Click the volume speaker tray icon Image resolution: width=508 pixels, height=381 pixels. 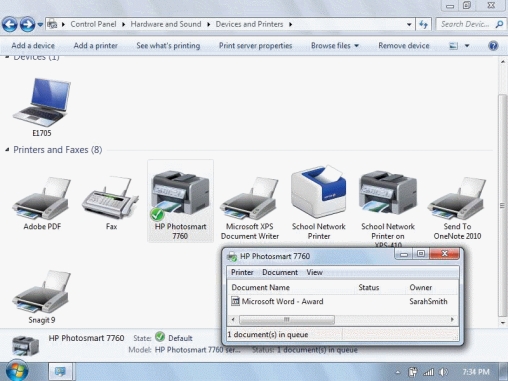click(x=443, y=372)
